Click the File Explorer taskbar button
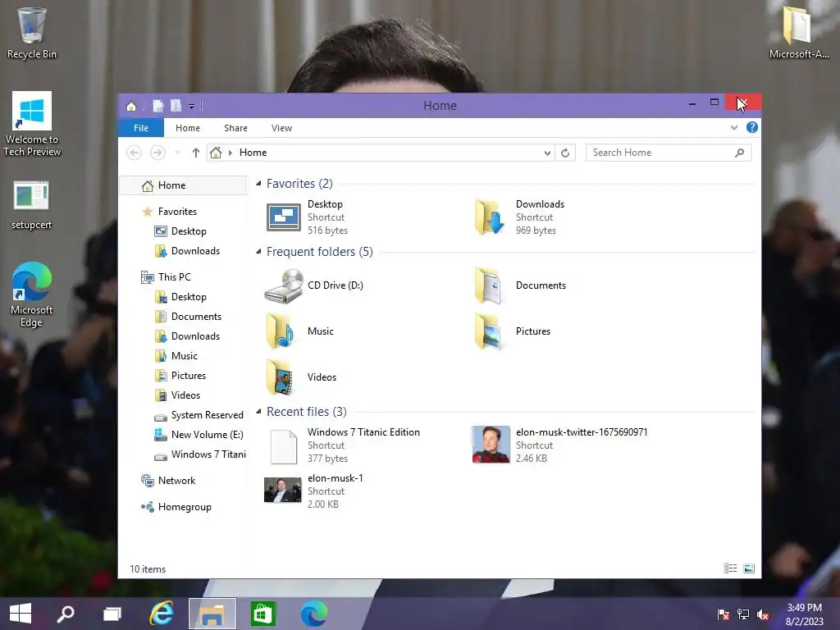 (212, 614)
